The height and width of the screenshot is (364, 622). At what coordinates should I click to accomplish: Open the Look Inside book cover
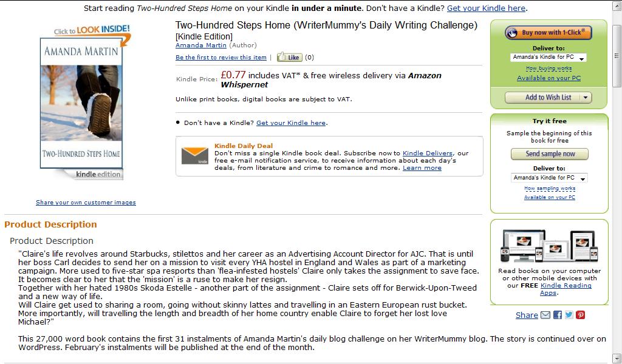82,103
